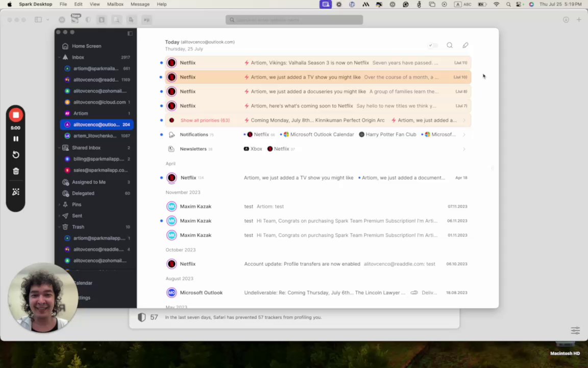This screenshot has width=588, height=368.
Task: Open Maxim Kazak email dated 07.11.2023
Action: (x=318, y=206)
